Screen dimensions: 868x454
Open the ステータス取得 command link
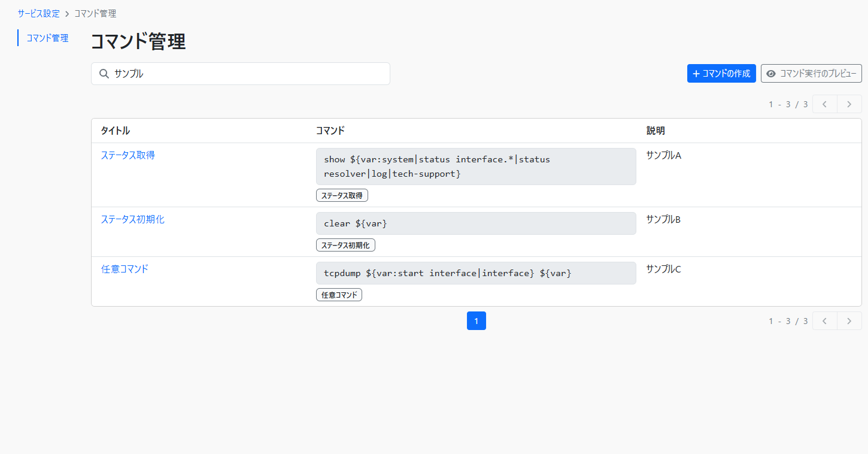pyautogui.click(x=128, y=155)
